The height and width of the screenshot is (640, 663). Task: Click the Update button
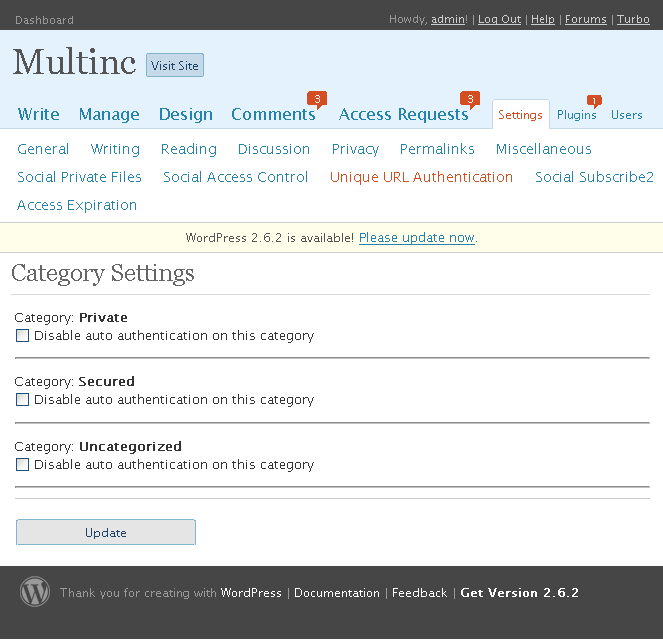tap(106, 532)
